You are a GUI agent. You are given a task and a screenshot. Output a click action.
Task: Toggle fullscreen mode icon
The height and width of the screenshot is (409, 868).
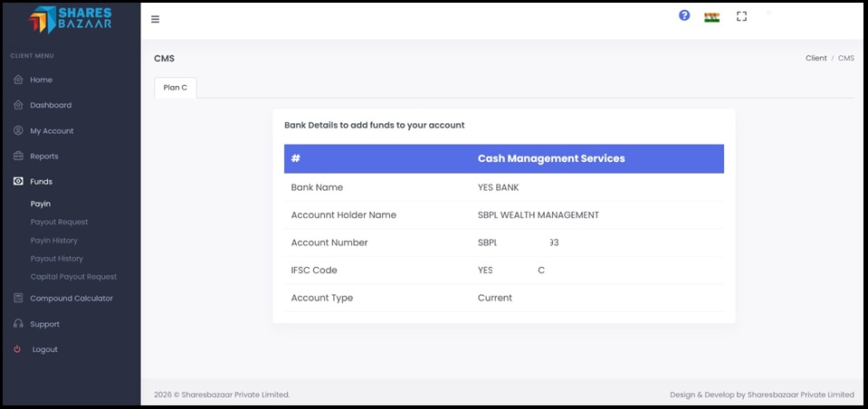point(741,16)
